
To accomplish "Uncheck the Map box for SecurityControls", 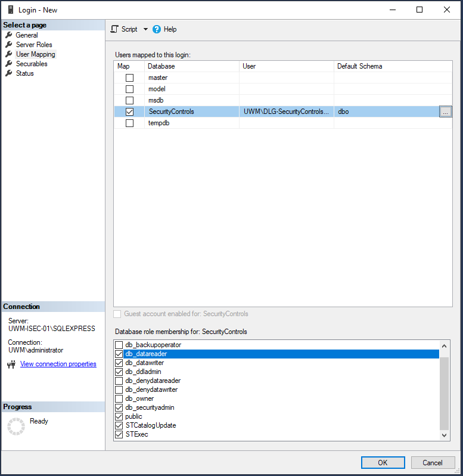I will click(129, 112).
